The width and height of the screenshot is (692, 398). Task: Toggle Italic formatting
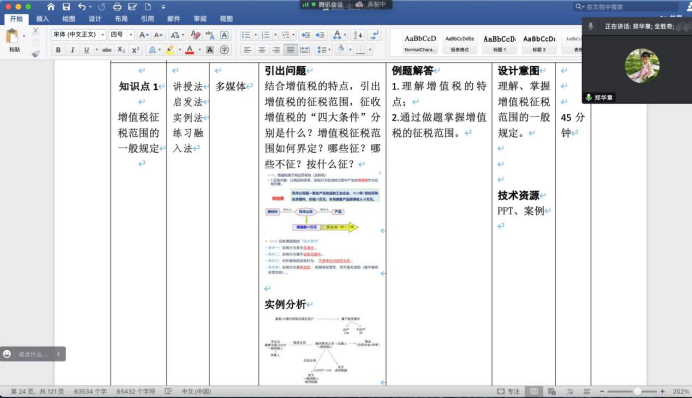click(72, 50)
